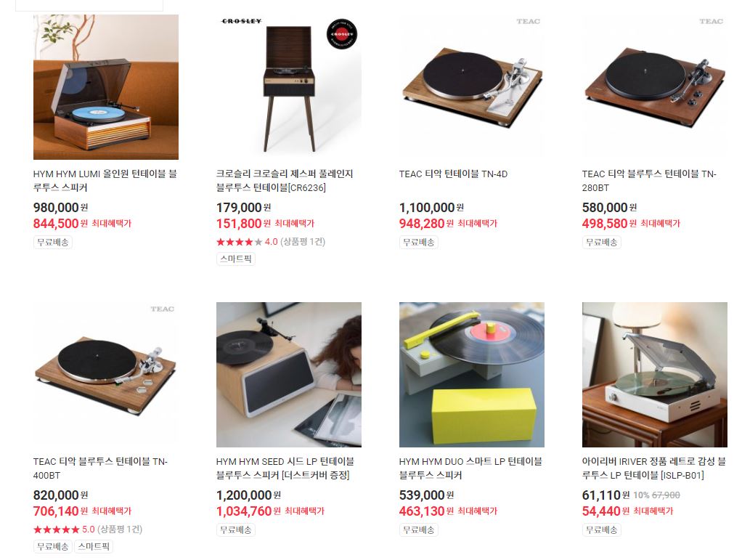This screenshot has width=742, height=560.
Task: Open TEAC TN-280BT turntable product image
Action: click(654, 87)
